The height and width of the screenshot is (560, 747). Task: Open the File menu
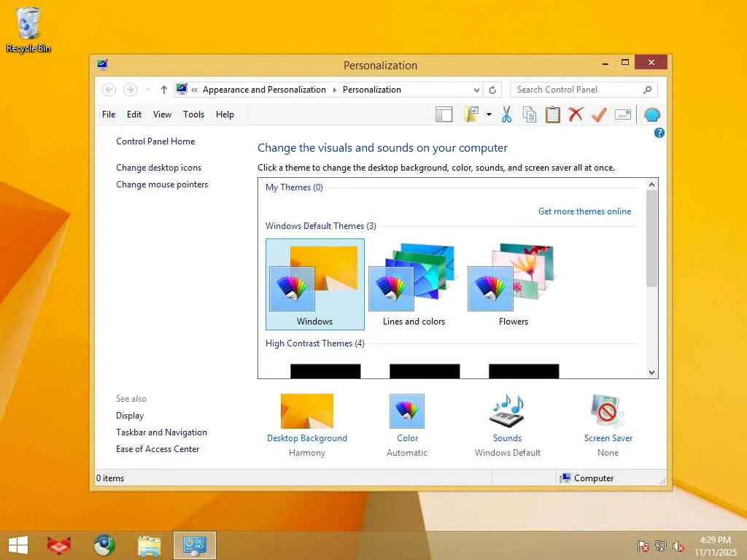click(x=109, y=114)
